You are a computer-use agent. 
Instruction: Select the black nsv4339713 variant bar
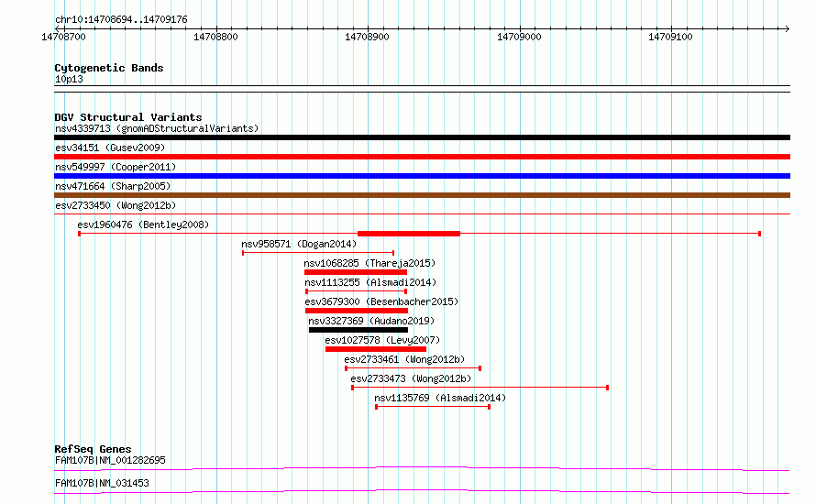pyautogui.click(x=422, y=137)
